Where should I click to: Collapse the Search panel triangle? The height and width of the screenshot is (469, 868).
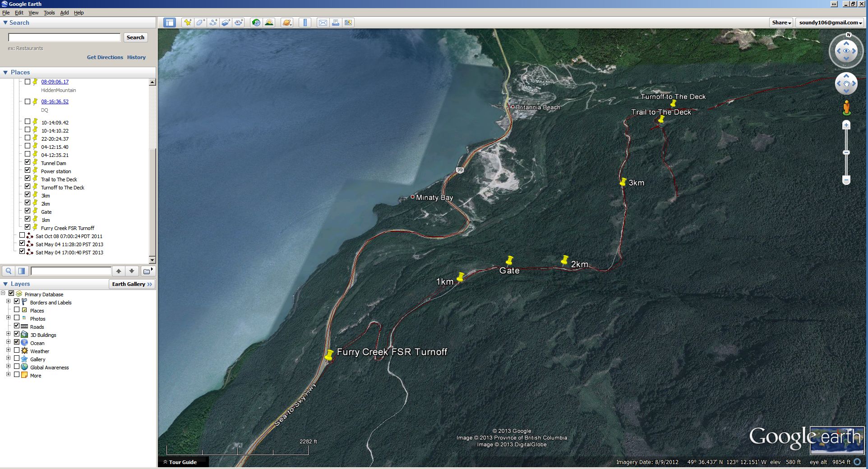click(5, 23)
